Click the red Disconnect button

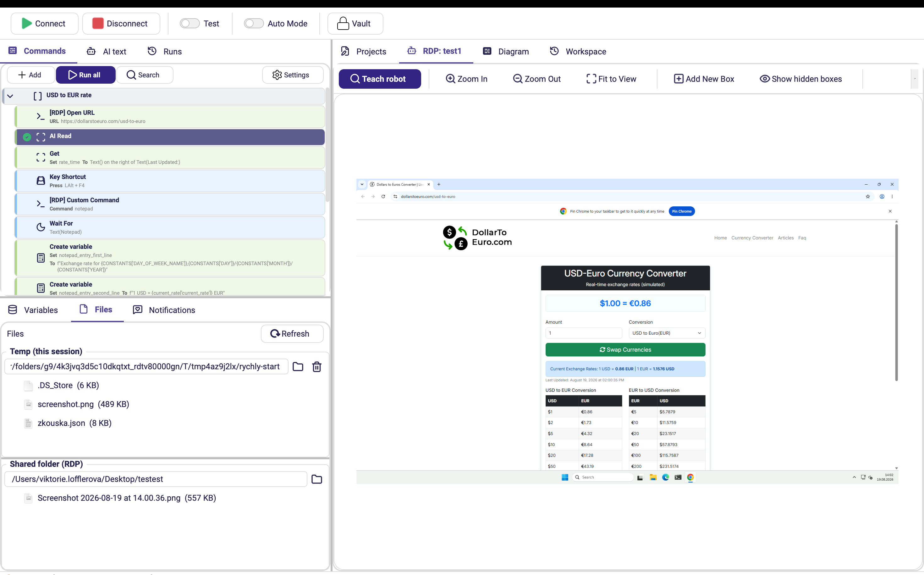(x=121, y=24)
